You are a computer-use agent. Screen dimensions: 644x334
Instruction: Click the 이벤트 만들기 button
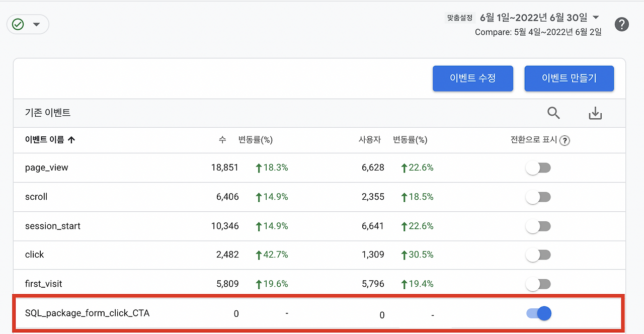(569, 78)
